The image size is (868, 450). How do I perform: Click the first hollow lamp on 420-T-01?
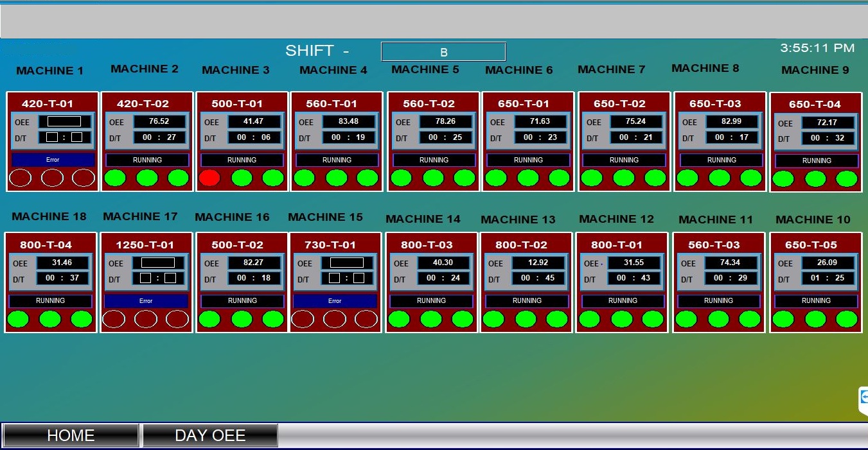20,178
